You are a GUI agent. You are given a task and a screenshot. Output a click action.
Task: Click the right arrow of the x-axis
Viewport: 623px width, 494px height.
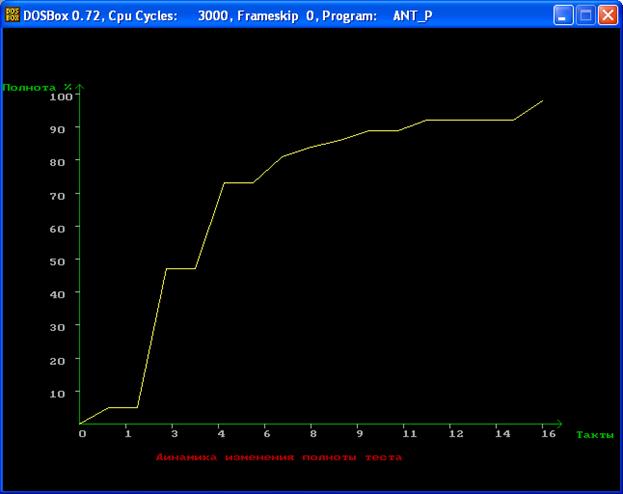pyautogui.click(x=559, y=424)
